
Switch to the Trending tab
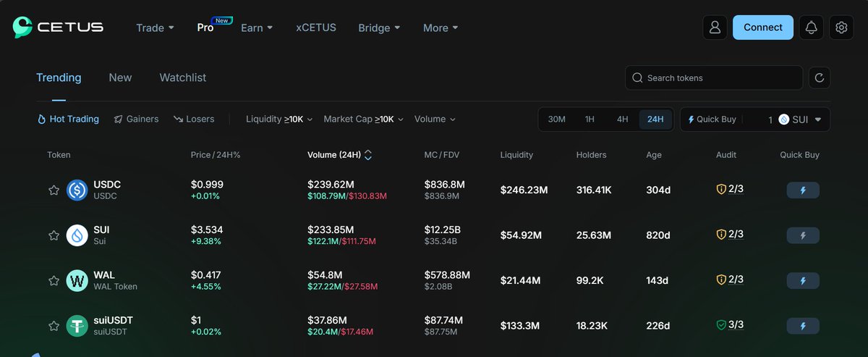59,77
